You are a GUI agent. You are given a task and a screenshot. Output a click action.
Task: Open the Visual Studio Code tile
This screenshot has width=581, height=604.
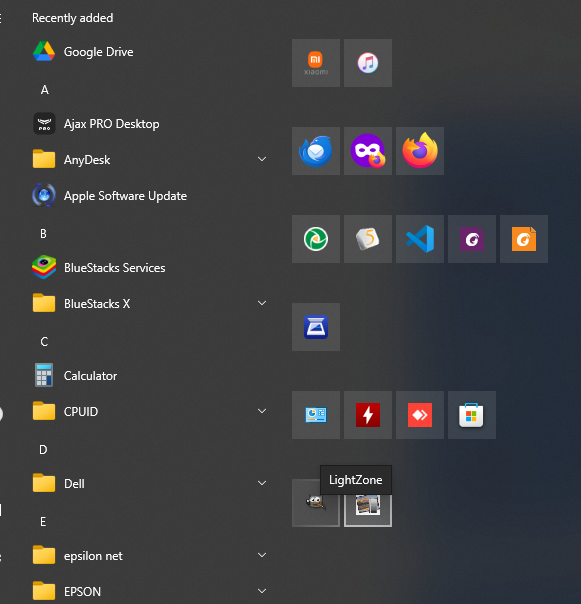[420, 239]
